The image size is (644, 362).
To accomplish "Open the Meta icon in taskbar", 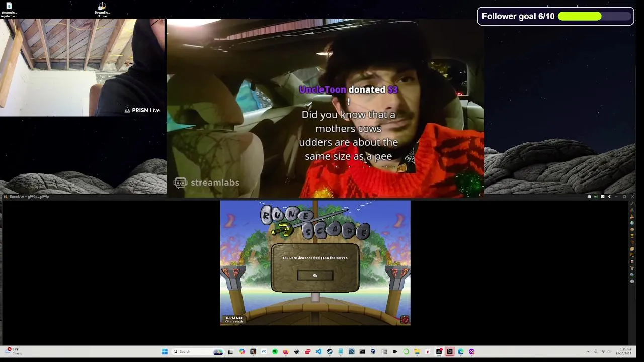I will coord(264,351).
